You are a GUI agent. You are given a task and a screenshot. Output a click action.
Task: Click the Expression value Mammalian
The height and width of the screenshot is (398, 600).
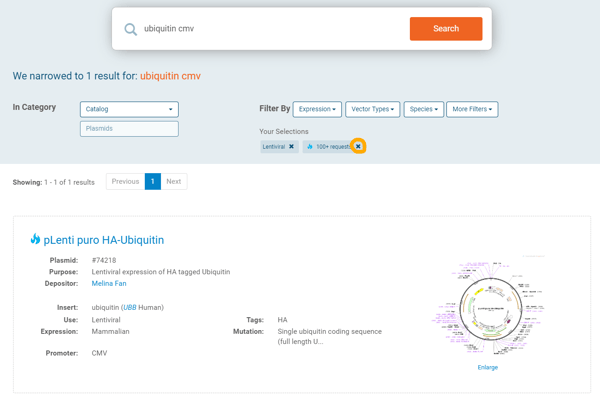click(x=110, y=331)
